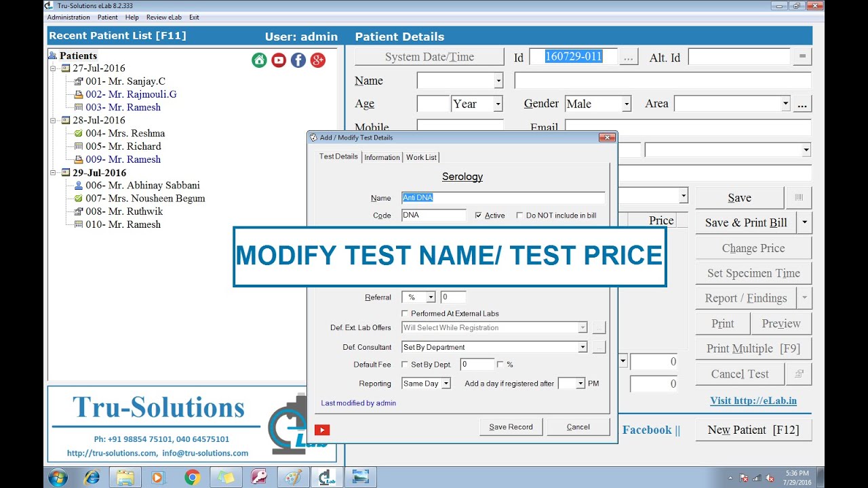Click green check icon of 004- Mrs. Reshma
The image size is (868, 488).
78,134
